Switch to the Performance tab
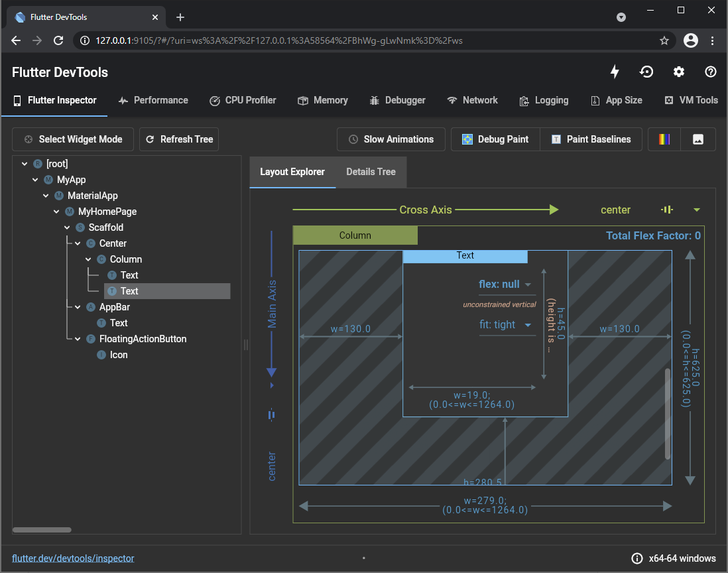 (x=153, y=100)
